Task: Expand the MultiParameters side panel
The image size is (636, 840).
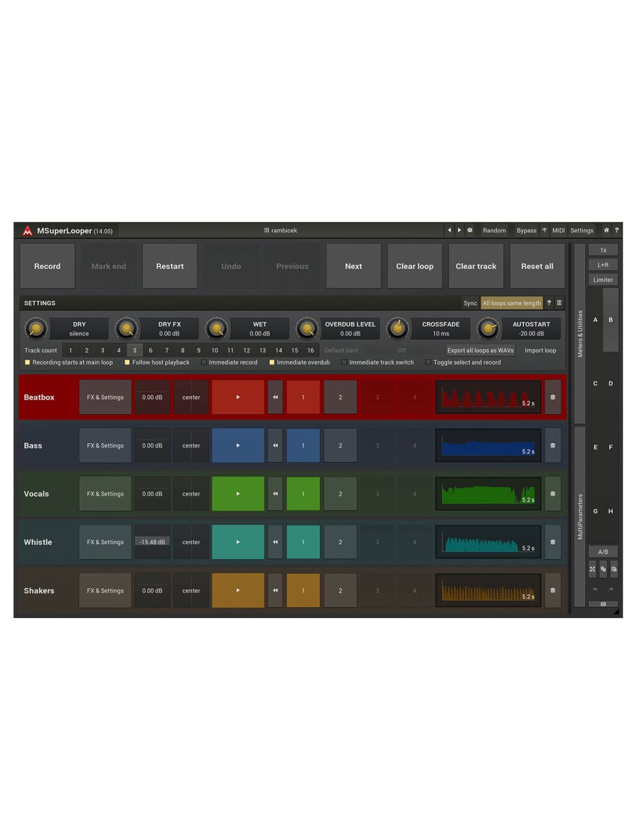Action: (x=579, y=517)
